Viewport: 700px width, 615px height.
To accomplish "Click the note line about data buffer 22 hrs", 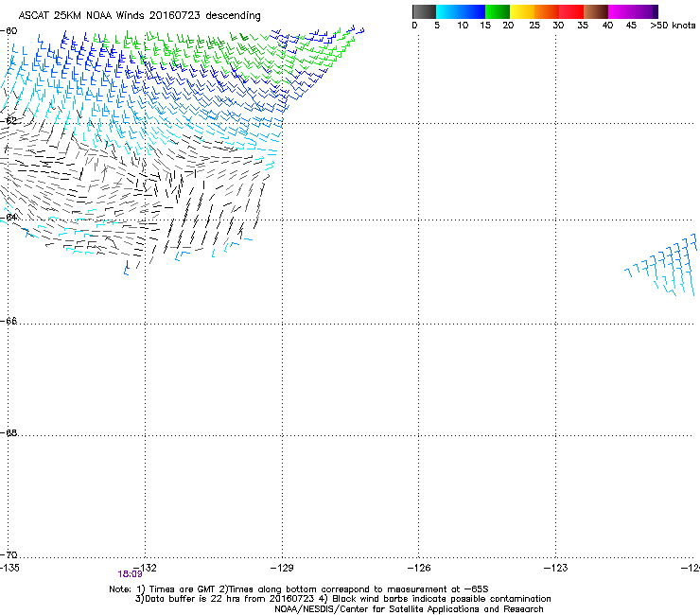I will 342,599.
